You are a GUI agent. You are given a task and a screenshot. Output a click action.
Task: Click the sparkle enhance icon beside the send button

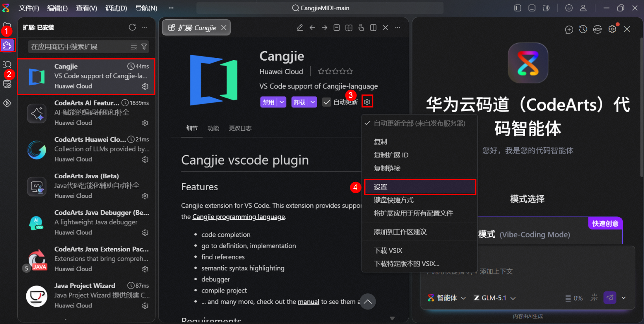coord(594,298)
